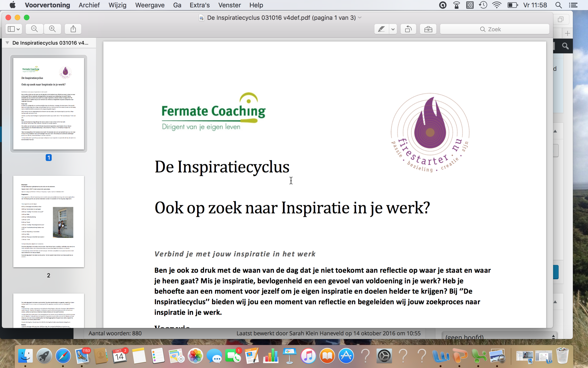The height and width of the screenshot is (368, 588).
Task: Show the markup toolbar toolbox button
Action: 428,29
